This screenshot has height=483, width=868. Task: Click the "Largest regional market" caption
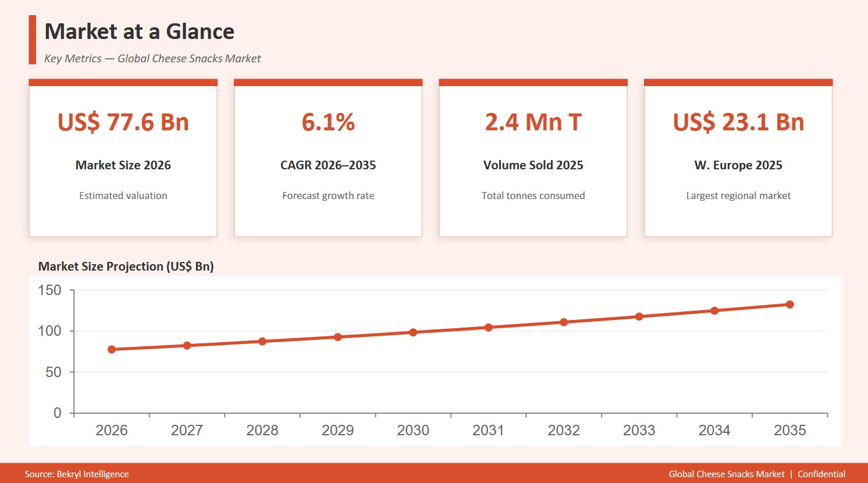tap(738, 196)
